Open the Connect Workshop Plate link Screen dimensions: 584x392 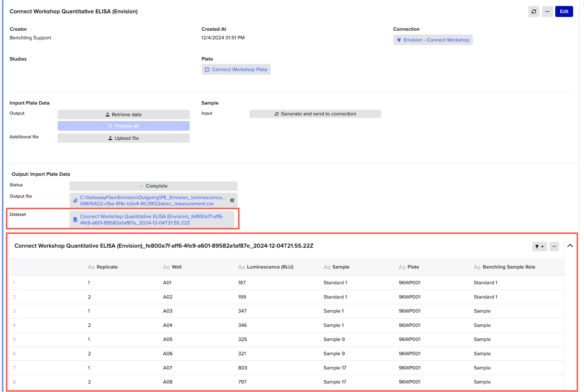pos(236,69)
